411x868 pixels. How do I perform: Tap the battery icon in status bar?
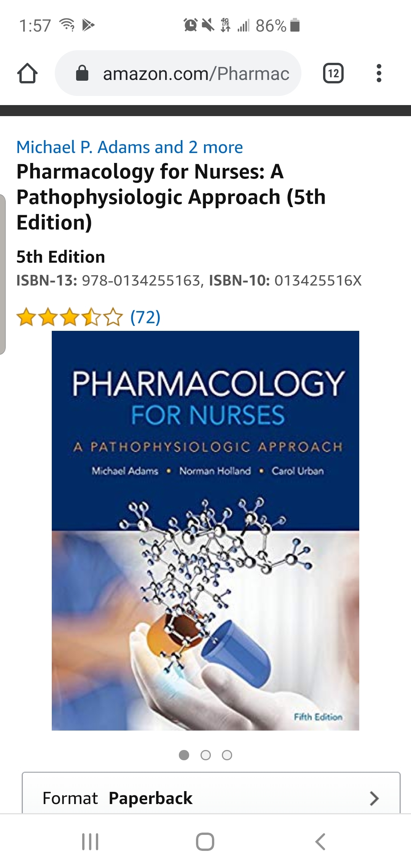click(x=295, y=26)
